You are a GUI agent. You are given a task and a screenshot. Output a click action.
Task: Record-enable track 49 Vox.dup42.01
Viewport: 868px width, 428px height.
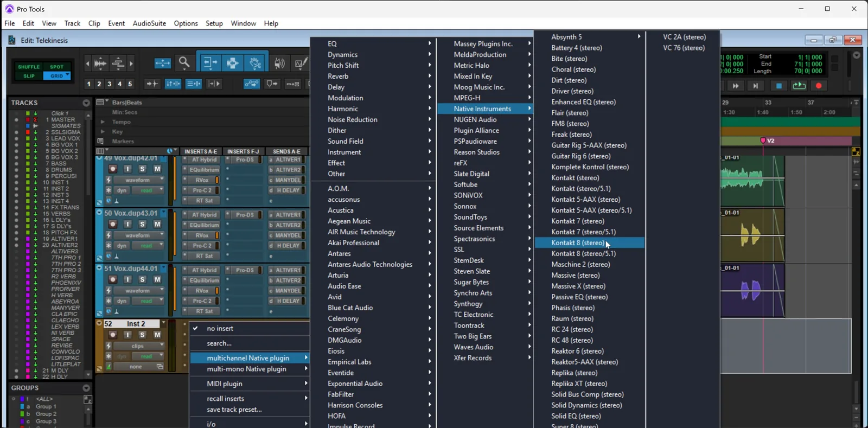[113, 169]
